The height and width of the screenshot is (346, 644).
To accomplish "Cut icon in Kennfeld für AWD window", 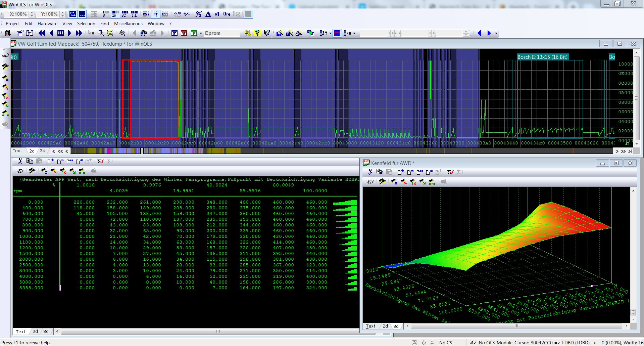I will click(x=370, y=172).
